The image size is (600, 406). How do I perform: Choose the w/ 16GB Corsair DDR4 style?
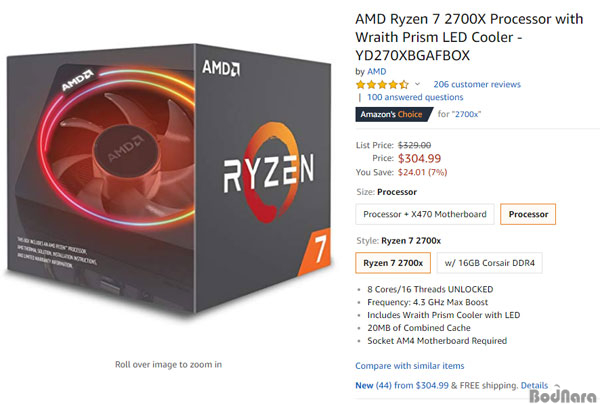[x=489, y=263]
